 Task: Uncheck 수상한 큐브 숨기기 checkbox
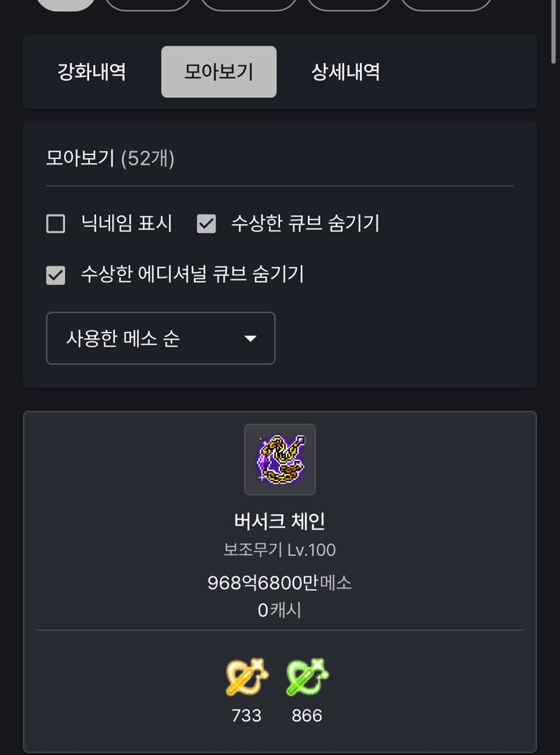tap(206, 224)
